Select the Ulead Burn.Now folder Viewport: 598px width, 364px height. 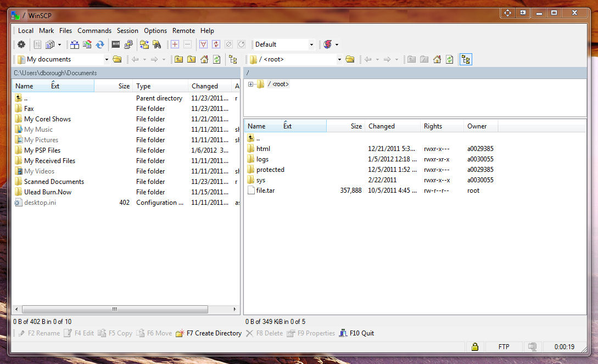(x=48, y=192)
